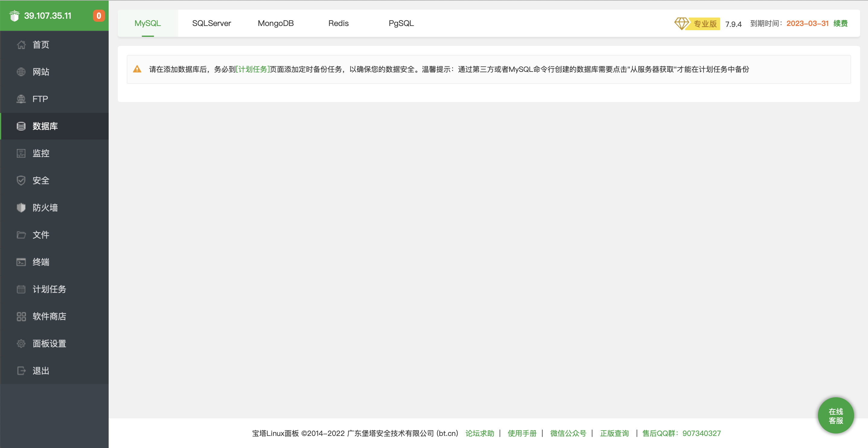The image size is (868, 448).
Task: Click 退出 label to log out
Action: click(x=41, y=371)
